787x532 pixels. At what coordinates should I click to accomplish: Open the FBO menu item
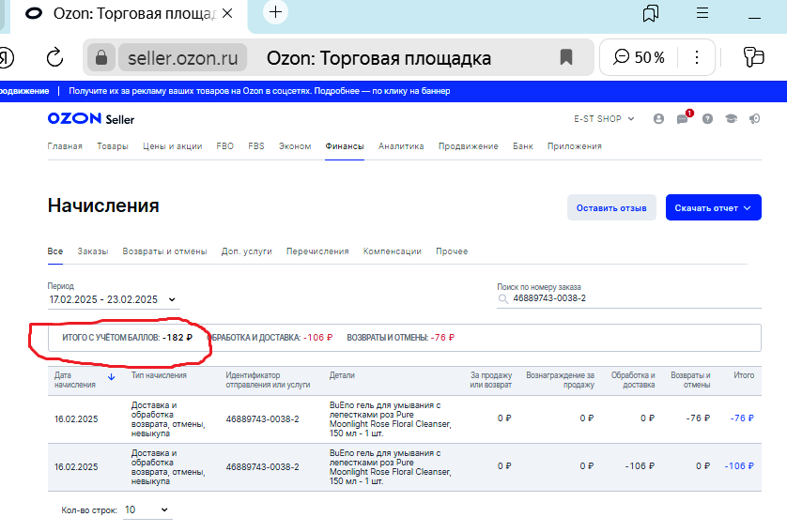(x=224, y=146)
